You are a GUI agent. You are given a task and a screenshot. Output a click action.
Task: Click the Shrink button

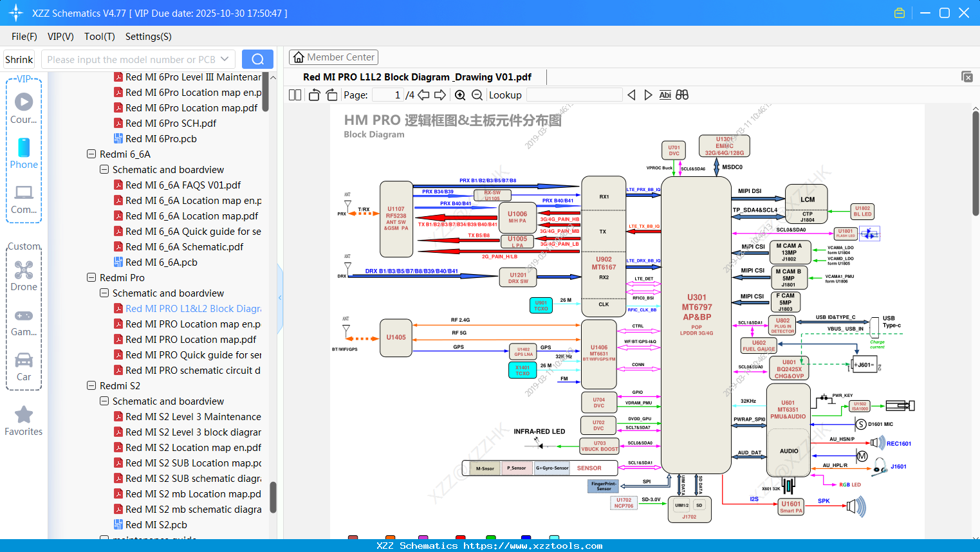pyautogui.click(x=19, y=59)
